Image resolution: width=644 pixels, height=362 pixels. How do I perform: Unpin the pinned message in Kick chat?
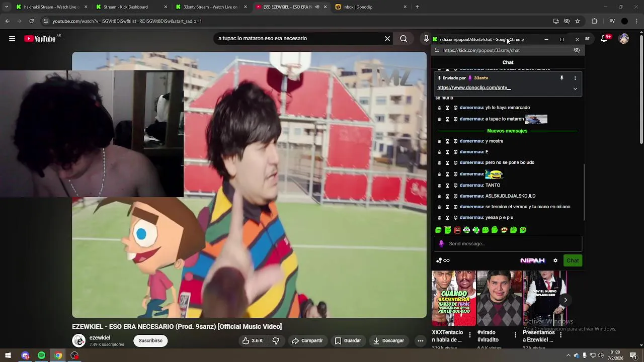(x=561, y=78)
